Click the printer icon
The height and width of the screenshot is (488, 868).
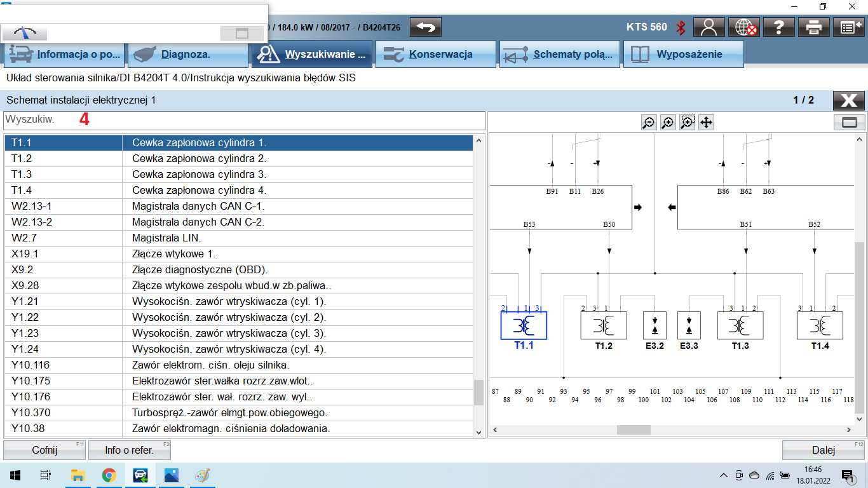[814, 27]
